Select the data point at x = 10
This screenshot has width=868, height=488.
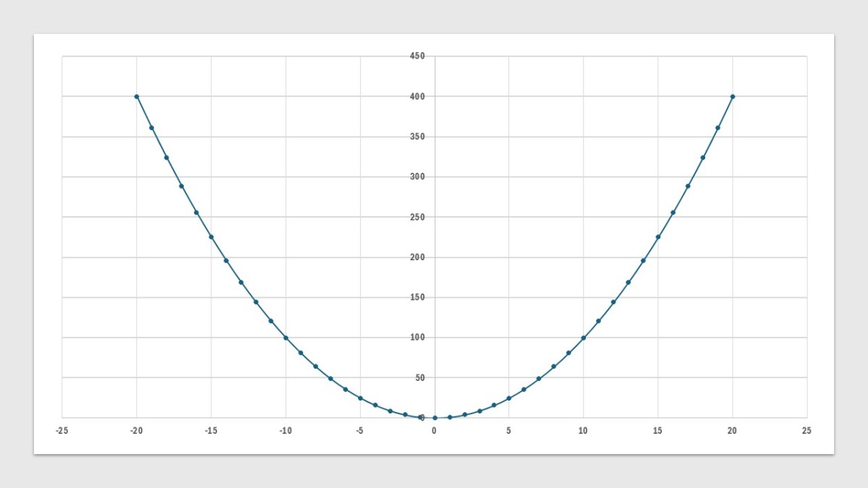click(582, 336)
